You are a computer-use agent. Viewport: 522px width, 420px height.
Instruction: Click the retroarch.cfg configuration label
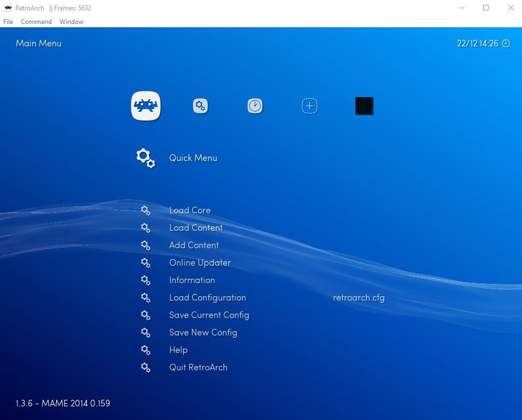(x=359, y=298)
